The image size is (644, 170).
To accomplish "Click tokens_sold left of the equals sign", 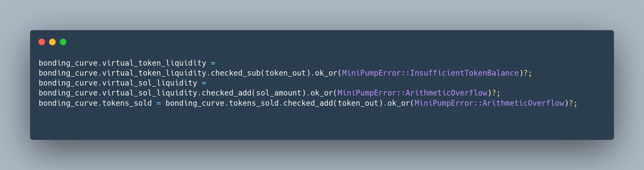I will 127,103.
